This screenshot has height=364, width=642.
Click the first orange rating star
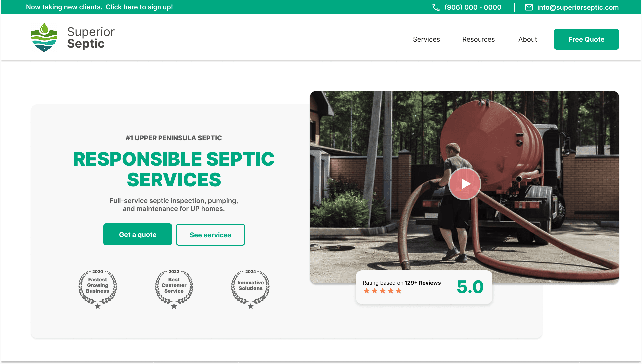367,291
